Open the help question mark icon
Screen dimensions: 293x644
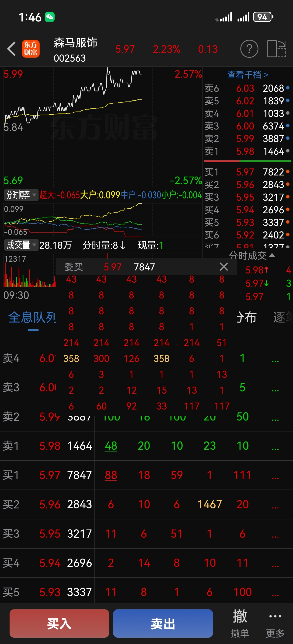[249, 49]
